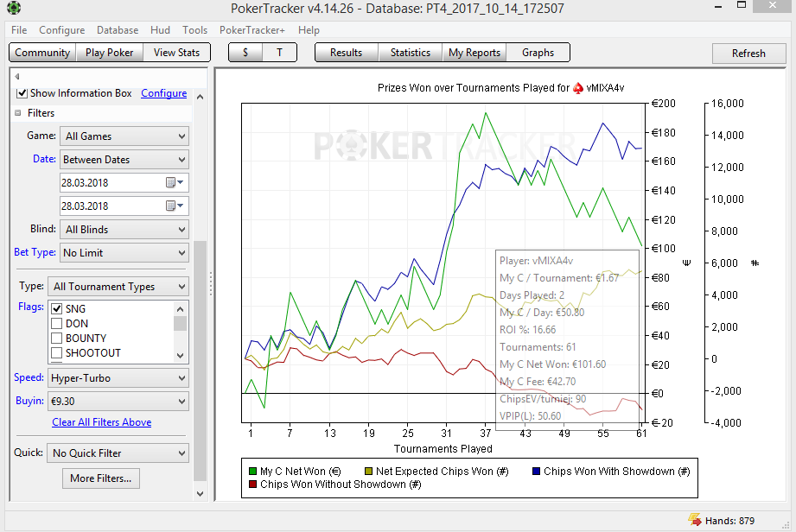Open the Configure menu

pos(62,30)
